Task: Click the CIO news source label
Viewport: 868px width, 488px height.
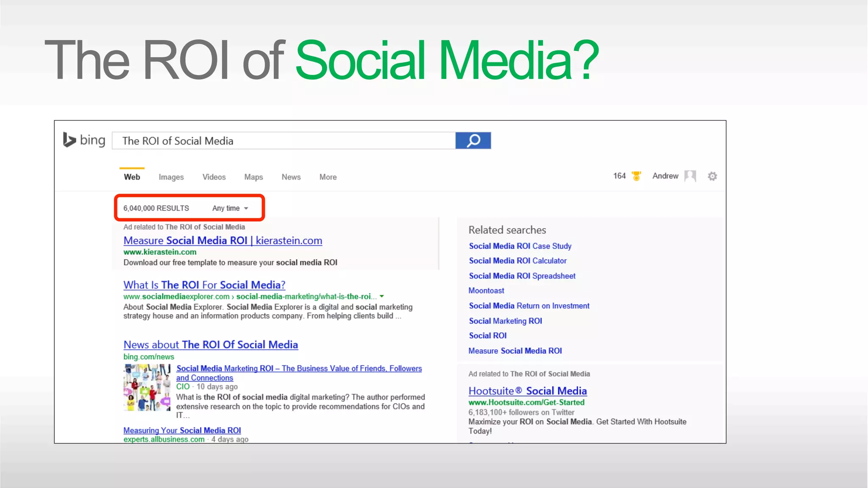Action: pyautogui.click(x=183, y=387)
